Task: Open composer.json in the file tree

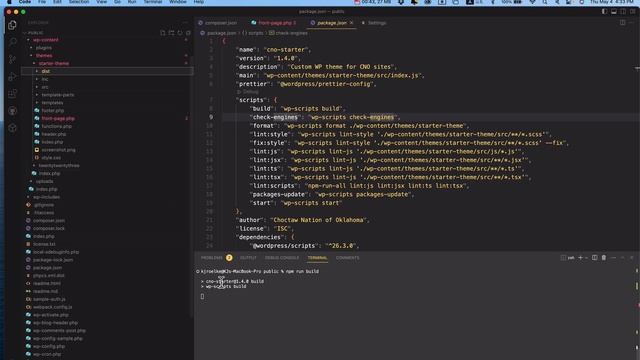Action: tap(49, 220)
